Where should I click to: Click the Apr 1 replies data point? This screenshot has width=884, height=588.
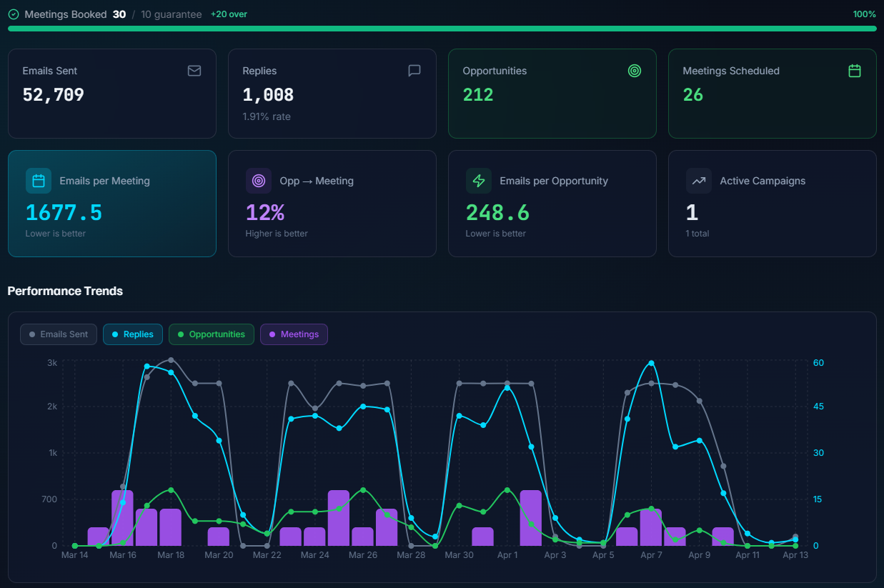(x=507, y=387)
